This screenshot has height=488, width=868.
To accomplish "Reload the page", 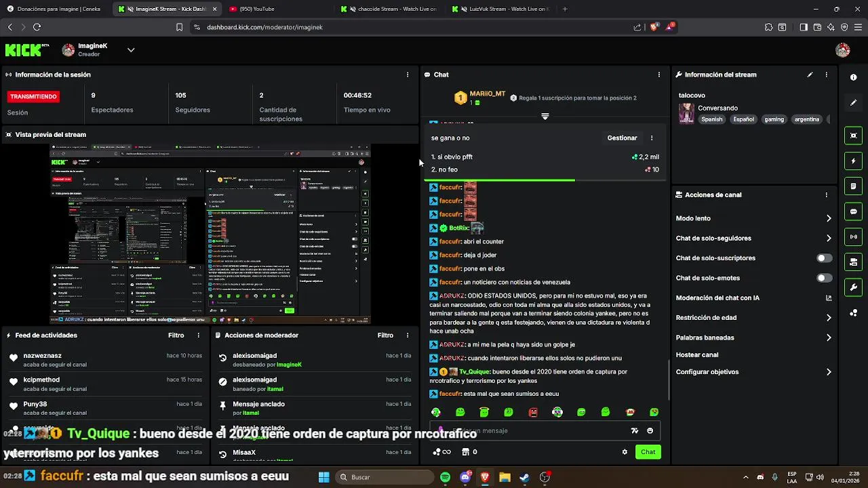I will point(37,27).
